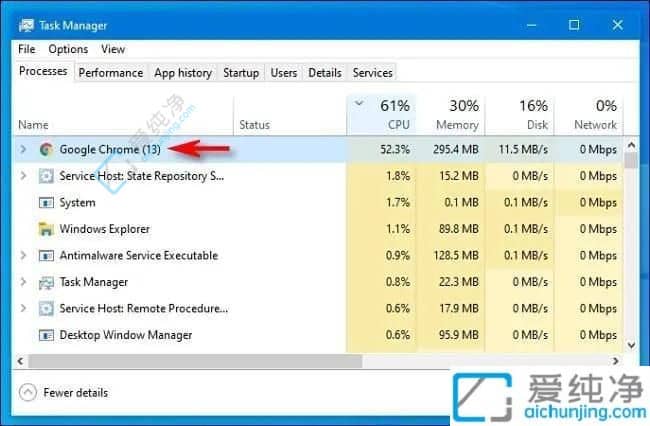
Task: Close the Task Manager window
Action: [x=618, y=25]
